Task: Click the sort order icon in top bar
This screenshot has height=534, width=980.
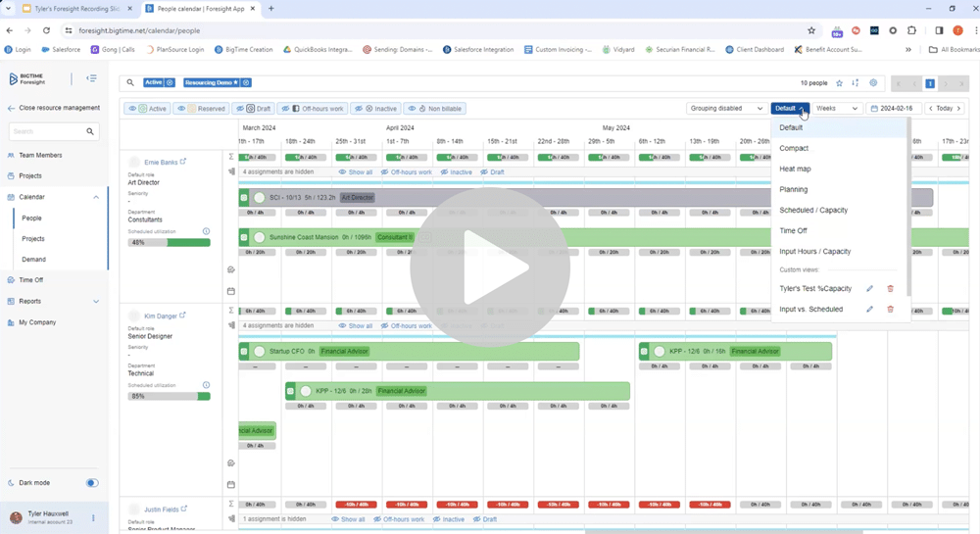Action: pos(856,83)
